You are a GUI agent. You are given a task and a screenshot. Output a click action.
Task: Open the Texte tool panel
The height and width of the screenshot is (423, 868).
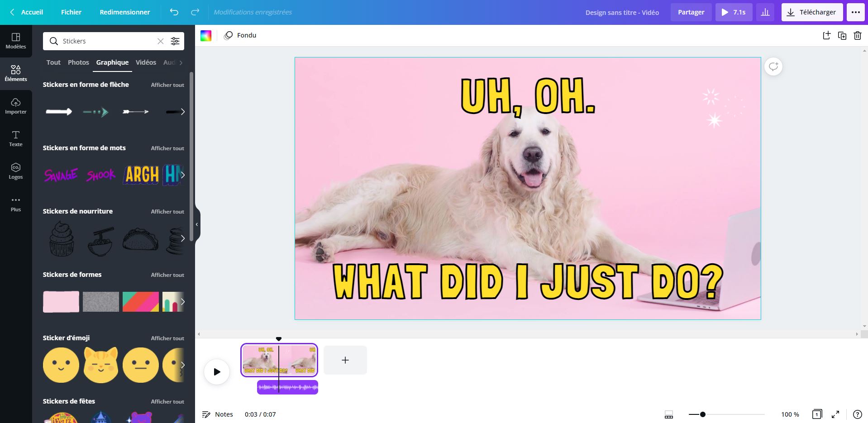16,139
